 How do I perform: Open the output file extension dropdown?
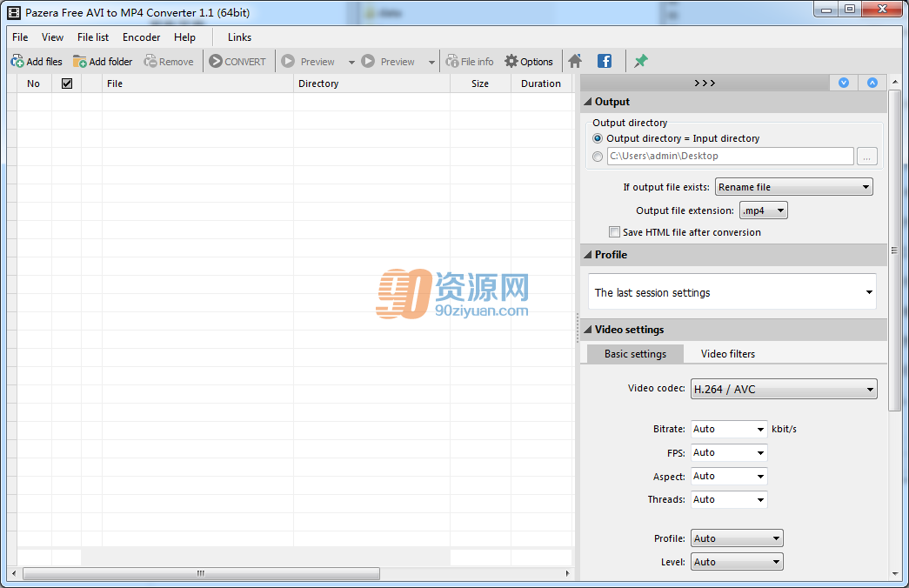[x=764, y=210]
